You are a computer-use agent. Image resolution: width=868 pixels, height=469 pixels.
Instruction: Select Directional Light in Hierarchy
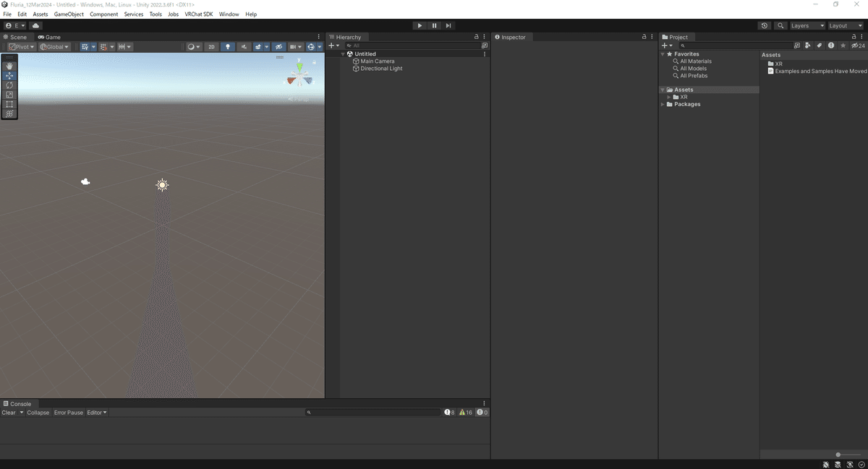(x=381, y=69)
